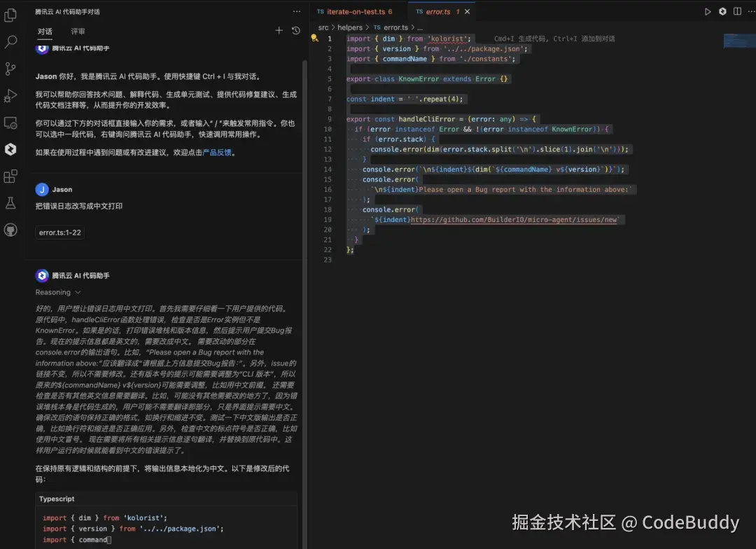Open the 产品反馈 feedback link

[x=217, y=153]
